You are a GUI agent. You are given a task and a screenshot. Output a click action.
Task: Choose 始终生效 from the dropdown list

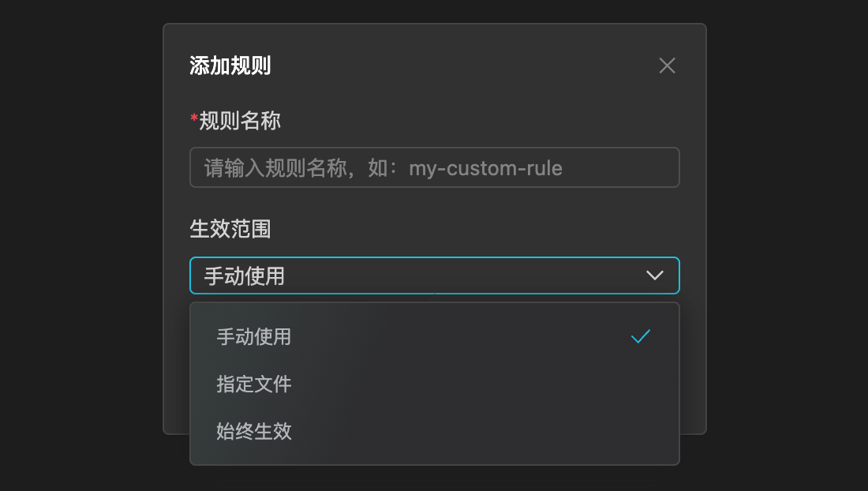435,431
